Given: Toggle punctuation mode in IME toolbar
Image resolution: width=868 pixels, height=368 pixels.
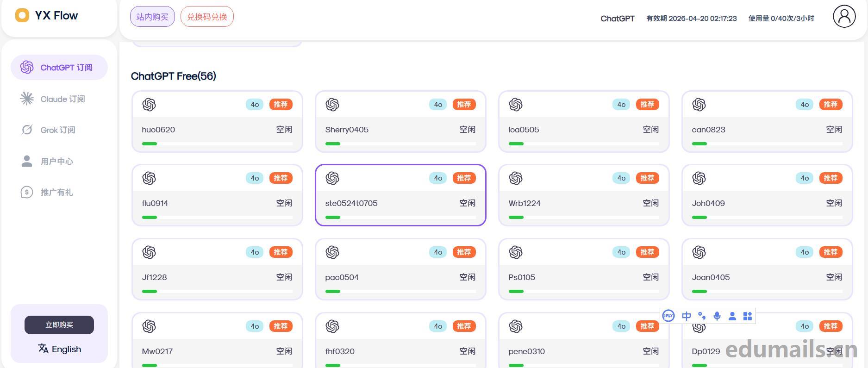Looking at the screenshot, I should coord(702,316).
